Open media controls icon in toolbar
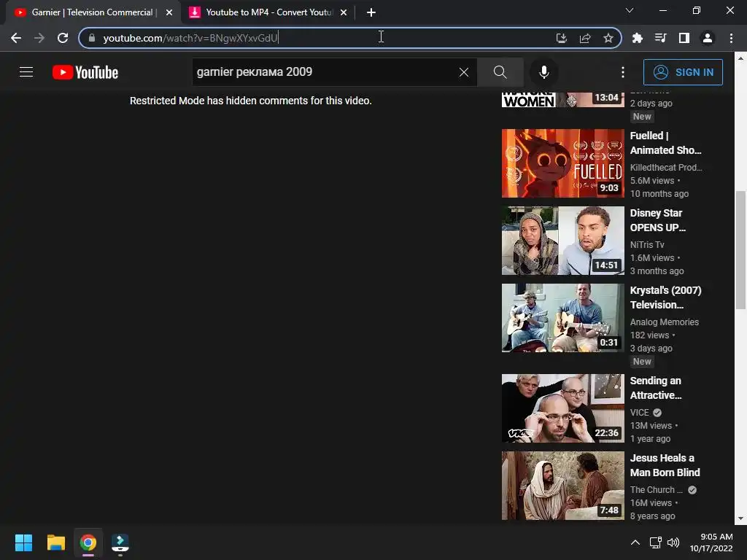Image resolution: width=747 pixels, height=560 pixels. [x=660, y=38]
